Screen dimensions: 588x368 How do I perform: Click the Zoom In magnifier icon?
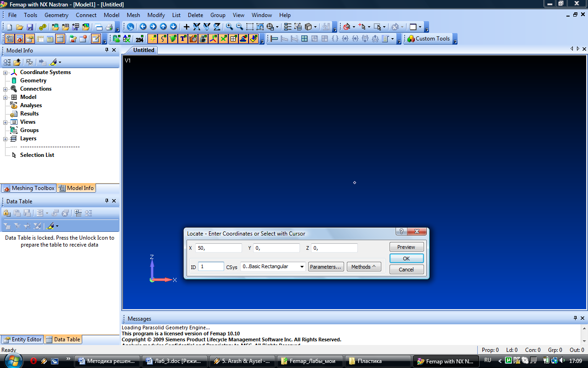[x=229, y=27]
